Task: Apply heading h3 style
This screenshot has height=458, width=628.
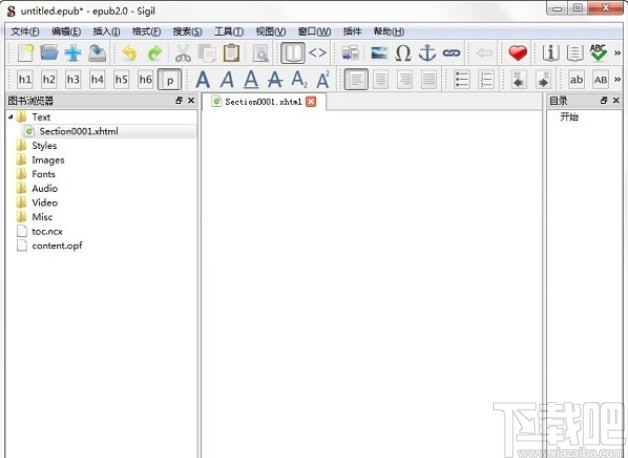Action: [73, 79]
